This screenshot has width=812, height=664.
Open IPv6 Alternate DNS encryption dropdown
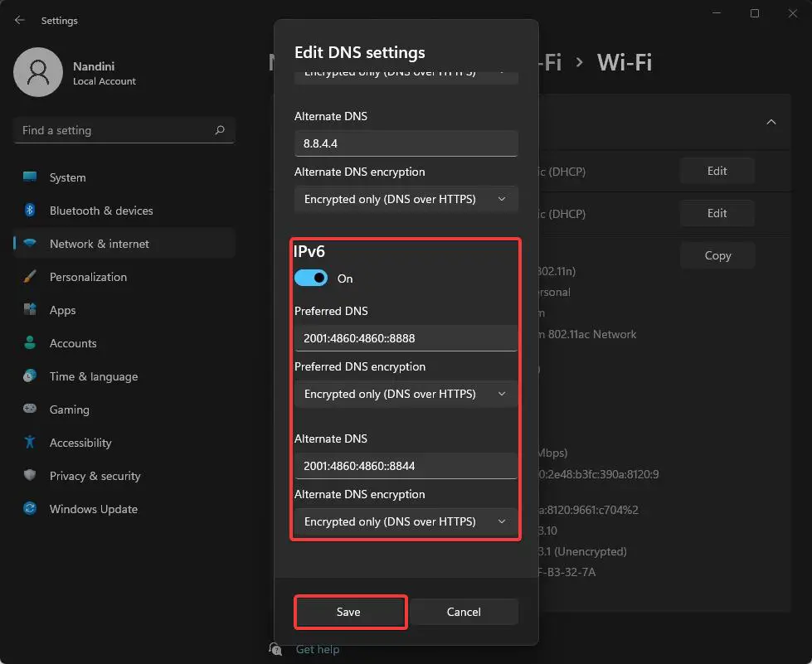(x=406, y=521)
